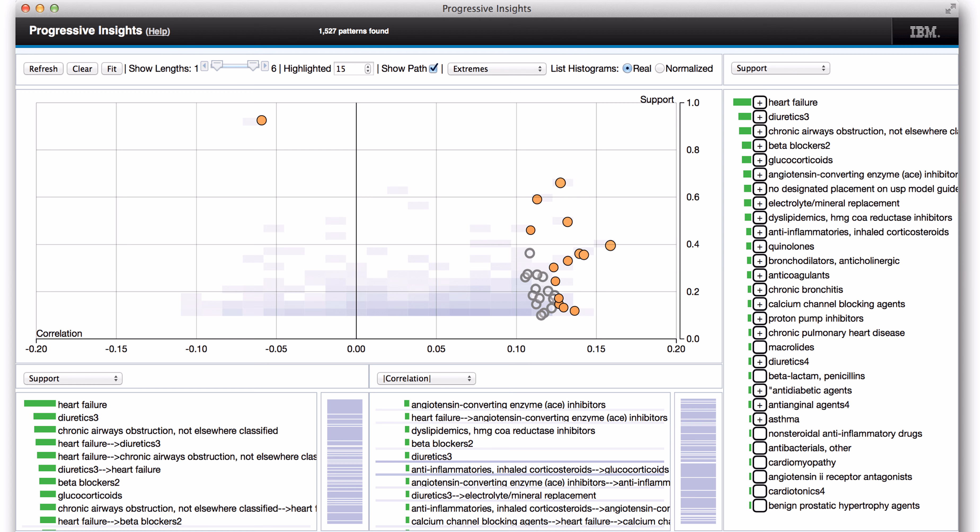Open the |Correlation| dropdown
The height and width of the screenshot is (532, 980).
click(426, 378)
